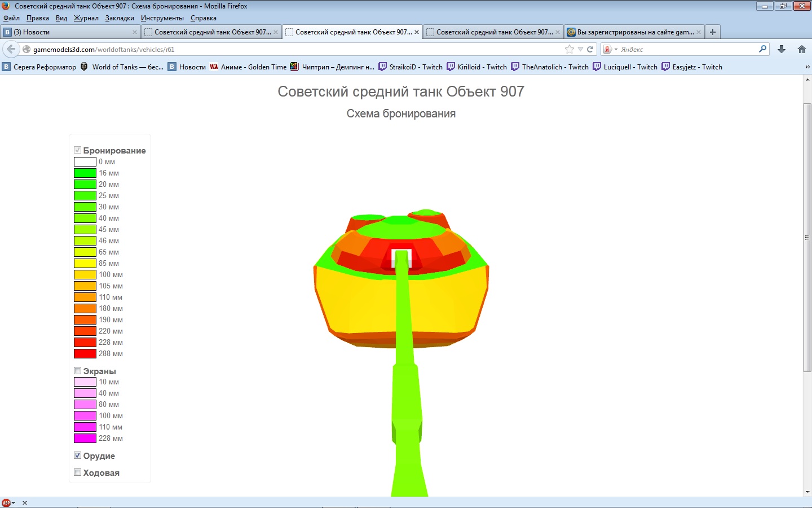Click the 16 мм green armor swatch

click(85, 173)
